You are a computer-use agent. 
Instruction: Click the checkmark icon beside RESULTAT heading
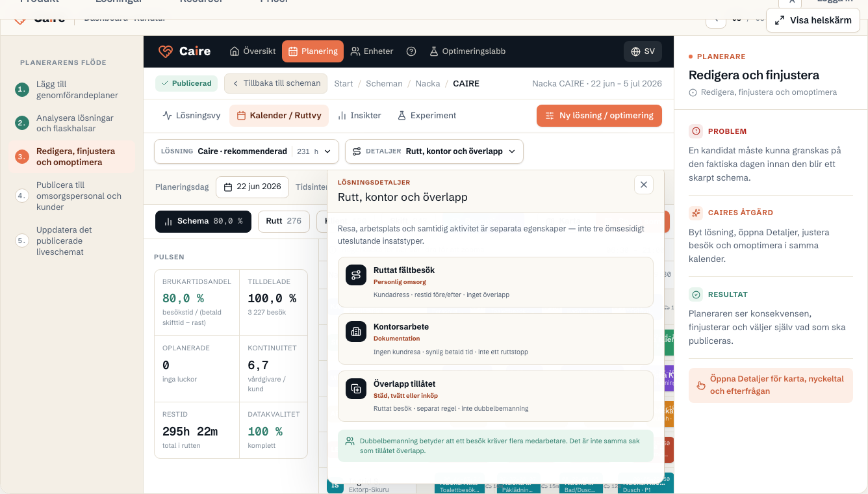point(696,294)
